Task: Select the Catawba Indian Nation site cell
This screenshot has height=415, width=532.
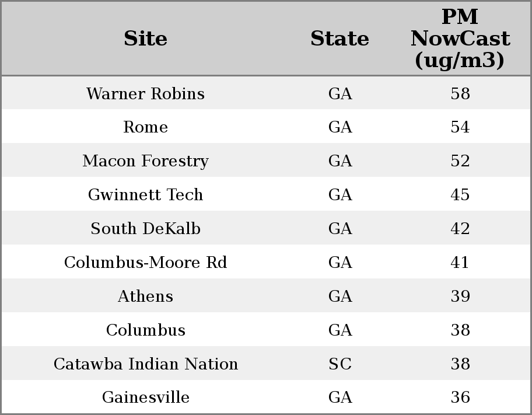Action: tap(145, 364)
